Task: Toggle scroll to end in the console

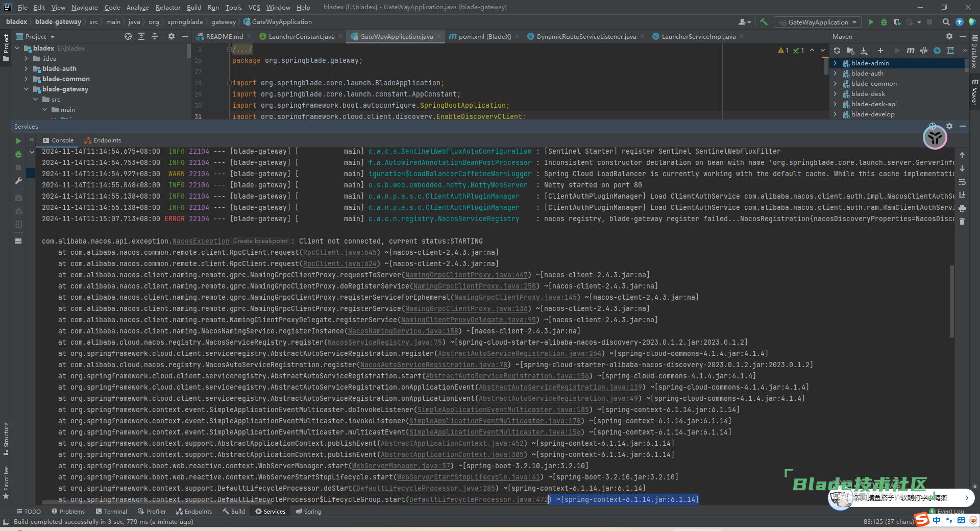Action: click(962, 195)
